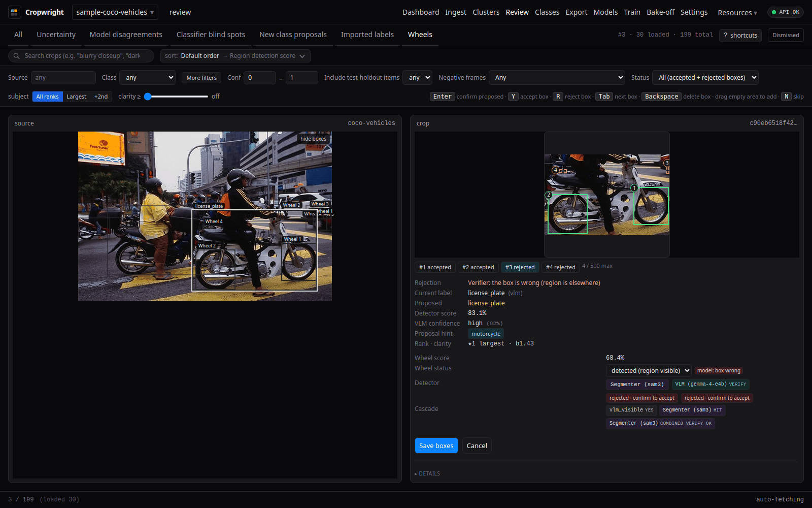Select +2nd subject filter

click(x=101, y=97)
